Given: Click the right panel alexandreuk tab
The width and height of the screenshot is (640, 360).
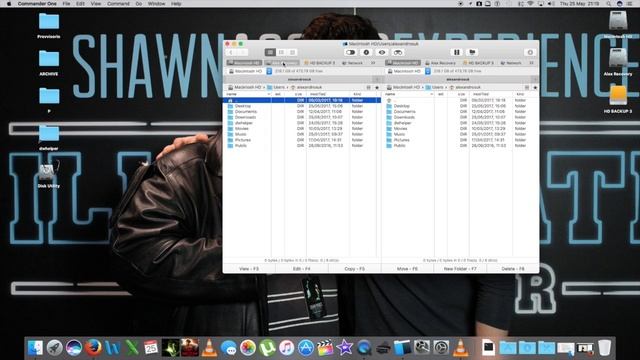Looking at the screenshot, I should click(458, 79).
